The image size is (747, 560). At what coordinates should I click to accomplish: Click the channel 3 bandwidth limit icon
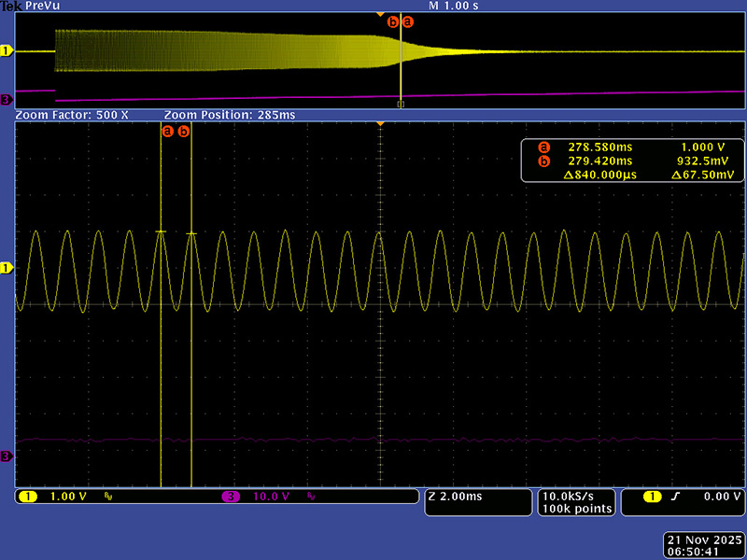click(x=310, y=497)
